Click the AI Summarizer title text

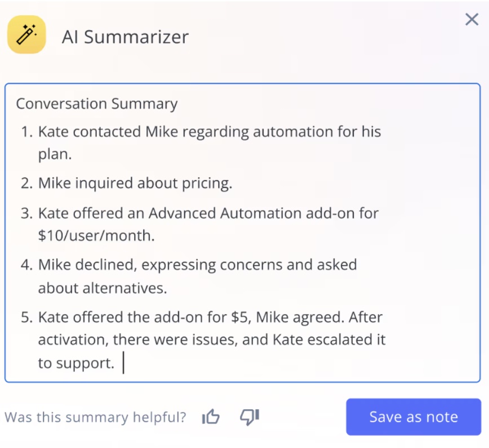[125, 37]
